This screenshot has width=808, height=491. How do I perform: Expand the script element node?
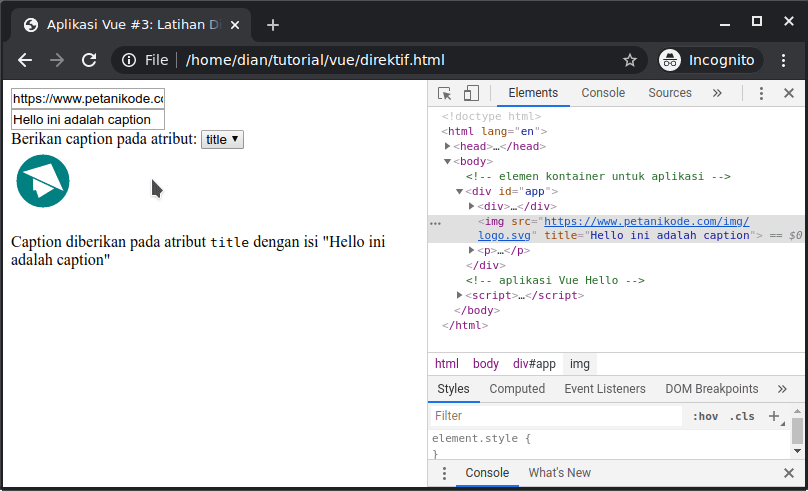click(x=460, y=295)
